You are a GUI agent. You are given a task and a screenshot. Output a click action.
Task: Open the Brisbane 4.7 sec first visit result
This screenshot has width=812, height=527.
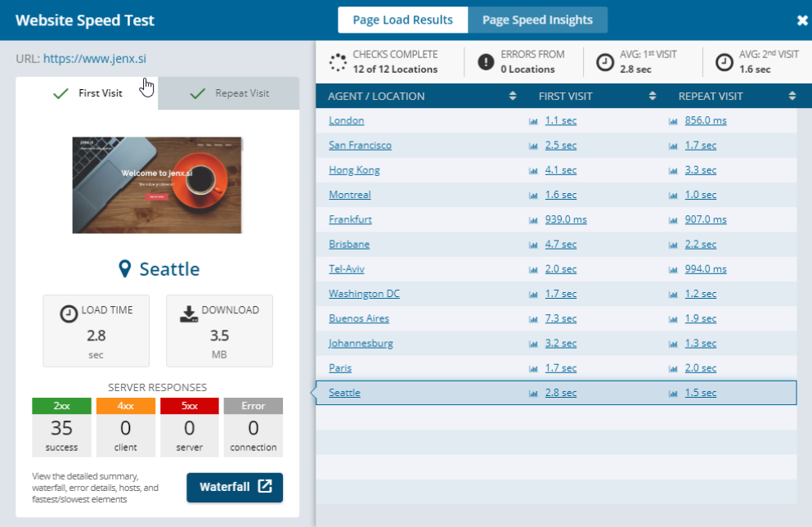561,244
